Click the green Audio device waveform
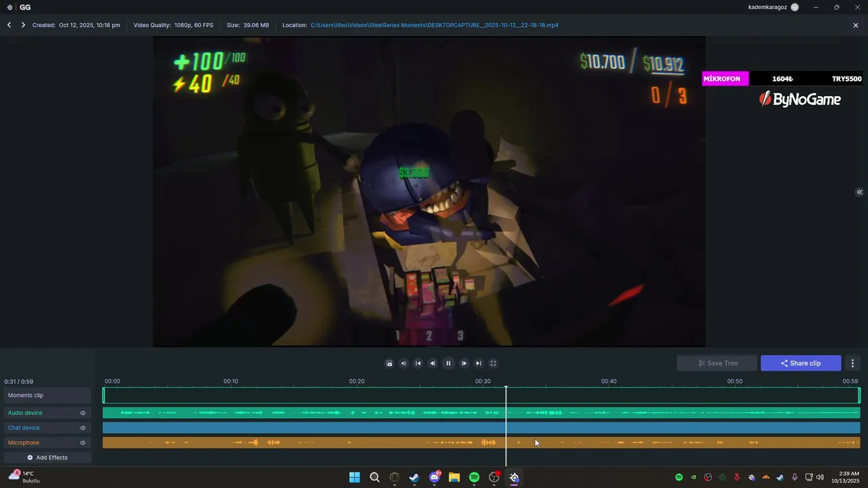Viewport: 868px width, 488px height. (x=481, y=413)
